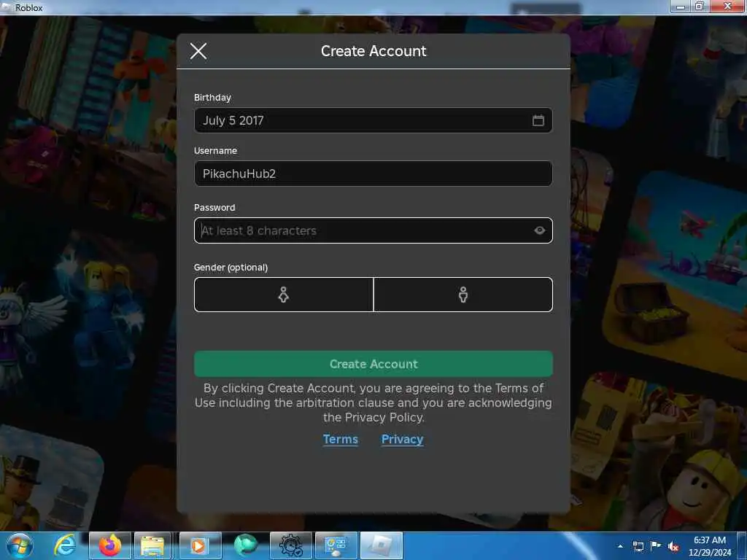747x560 pixels.
Task: Open the gear settings taskbar icon
Action: click(x=290, y=545)
